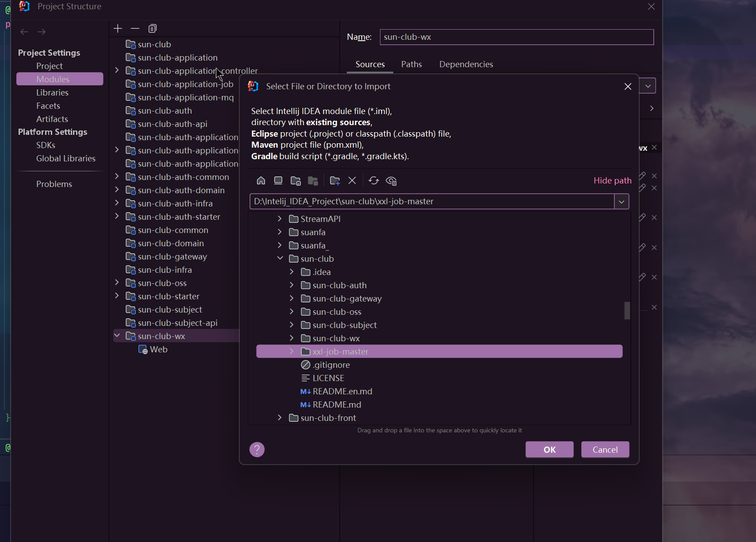Click the README.en.md markdown icon

point(306,391)
